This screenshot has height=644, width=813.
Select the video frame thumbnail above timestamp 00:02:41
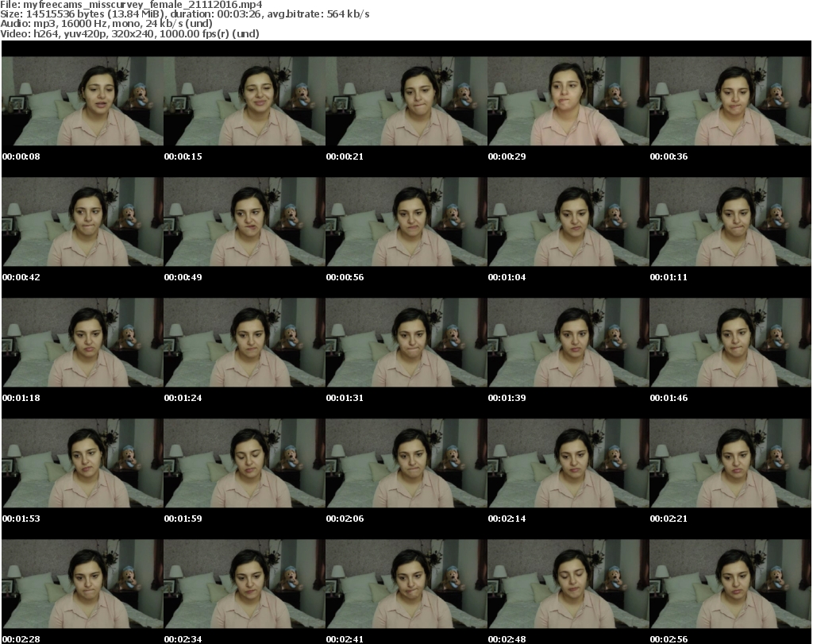point(406,584)
